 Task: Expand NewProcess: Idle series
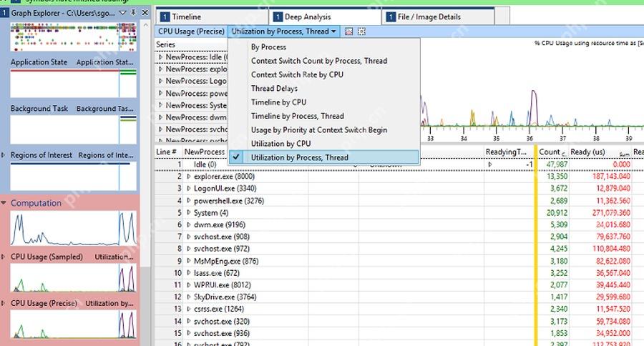click(160, 57)
